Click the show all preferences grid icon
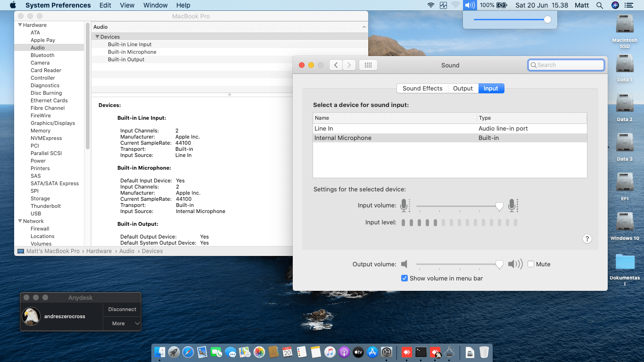644x362 pixels. pyautogui.click(x=368, y=65)
